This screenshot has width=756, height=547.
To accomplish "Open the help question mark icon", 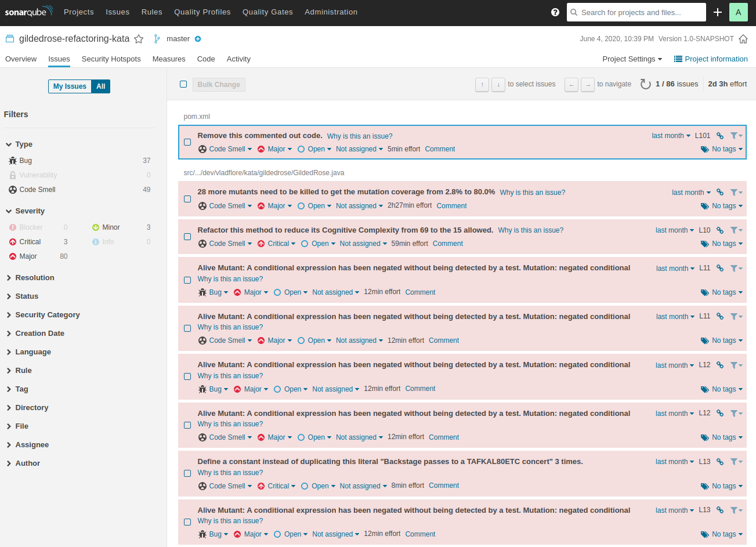I will point(555,12).
